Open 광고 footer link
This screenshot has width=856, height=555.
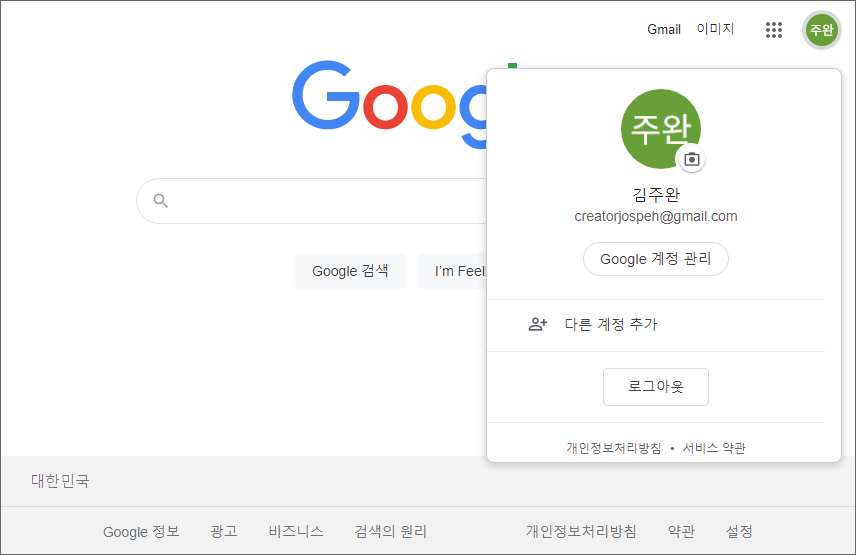point(224,532)
